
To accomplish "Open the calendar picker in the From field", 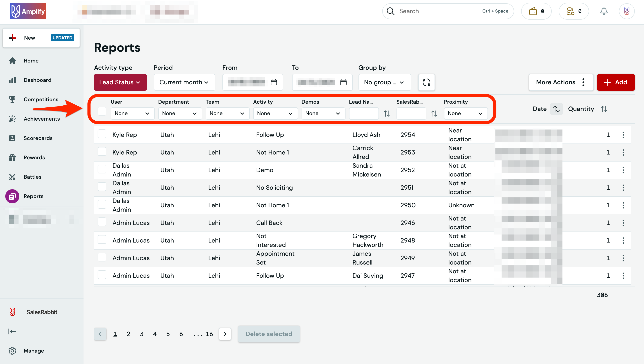I will 274,82.
